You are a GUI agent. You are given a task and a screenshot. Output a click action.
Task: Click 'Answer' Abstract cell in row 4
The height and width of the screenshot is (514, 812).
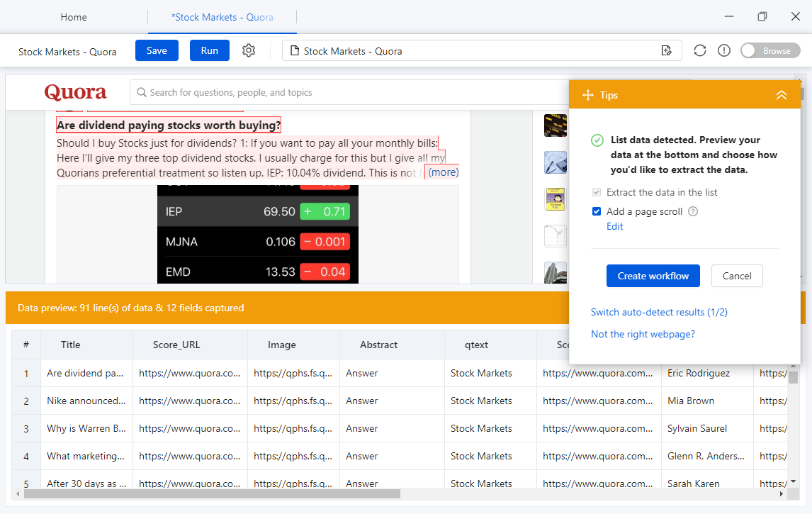[392, 456]
